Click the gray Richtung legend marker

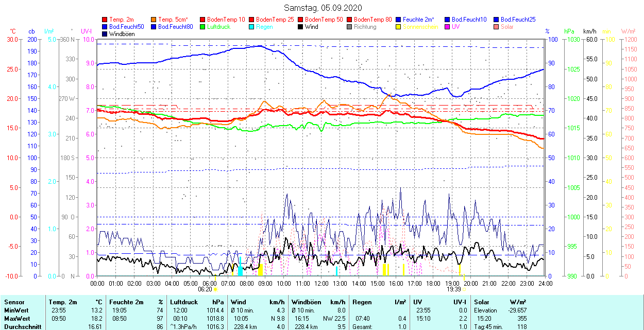point(350,27)
